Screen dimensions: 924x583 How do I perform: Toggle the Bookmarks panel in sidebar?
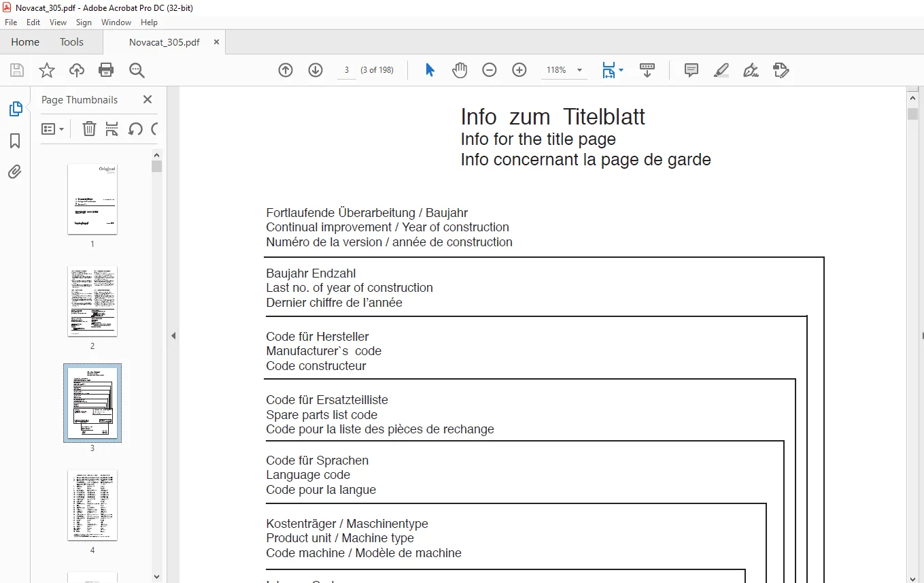[15, 141]
